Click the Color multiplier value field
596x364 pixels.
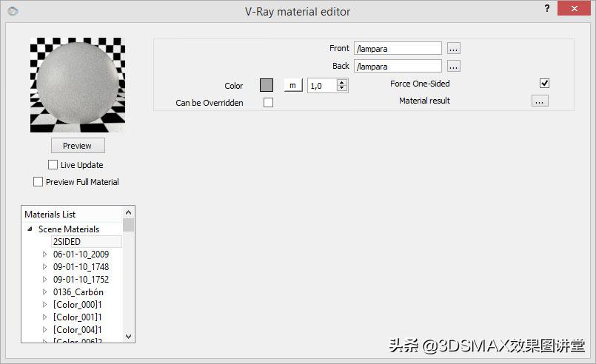(x=322, y=86)
